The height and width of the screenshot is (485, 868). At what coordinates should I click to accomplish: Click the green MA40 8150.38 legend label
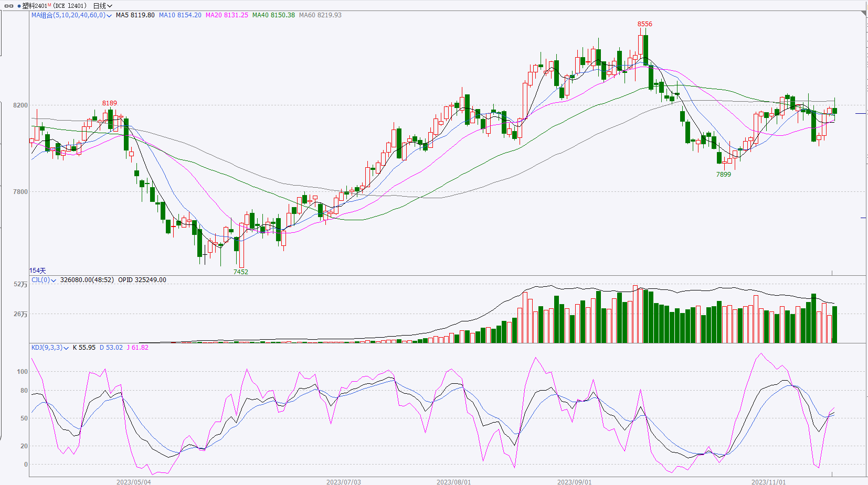click(273, 15)
